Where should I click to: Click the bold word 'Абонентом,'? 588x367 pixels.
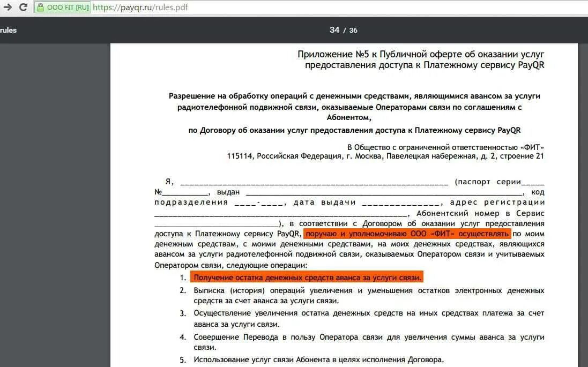click(x=349, y=117)
